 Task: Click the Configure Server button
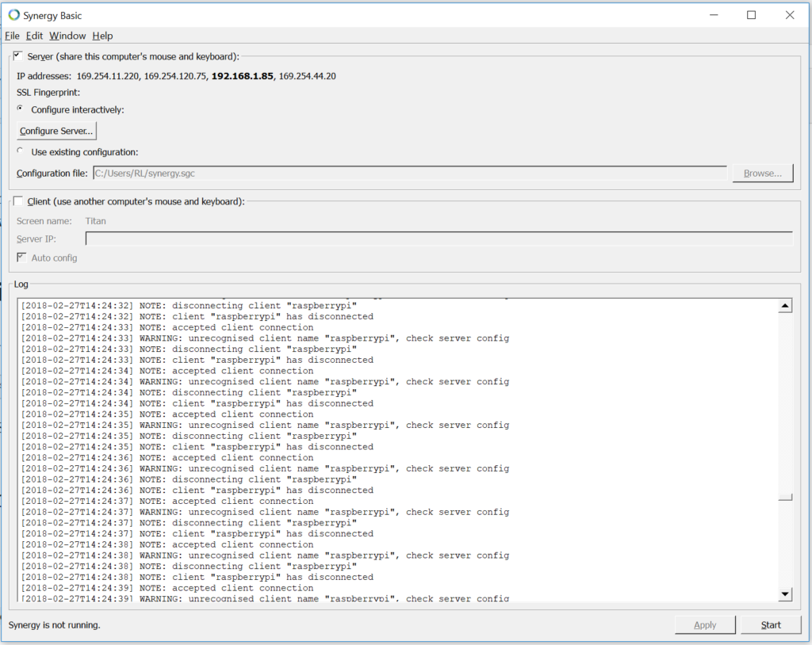click(56, 131)
